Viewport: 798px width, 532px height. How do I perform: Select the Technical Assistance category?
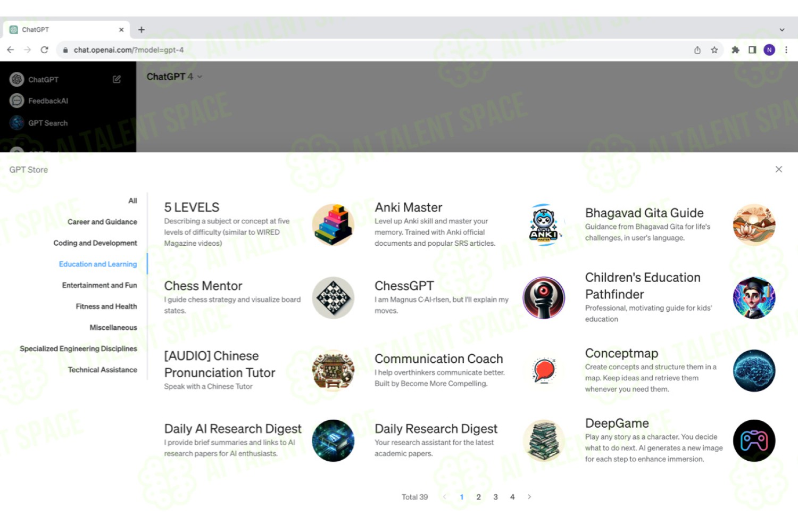coord(102,370)
